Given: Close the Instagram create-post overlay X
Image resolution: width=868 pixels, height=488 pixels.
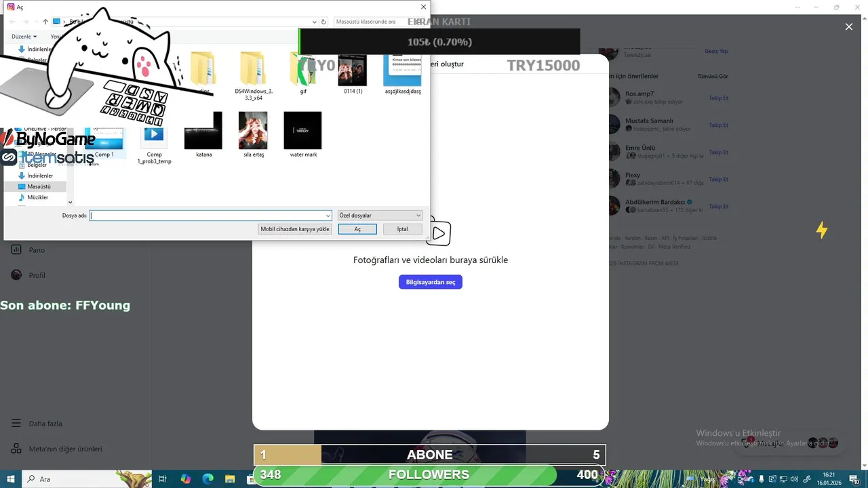Looking at the screenshot, I should (x=849, y=26).
